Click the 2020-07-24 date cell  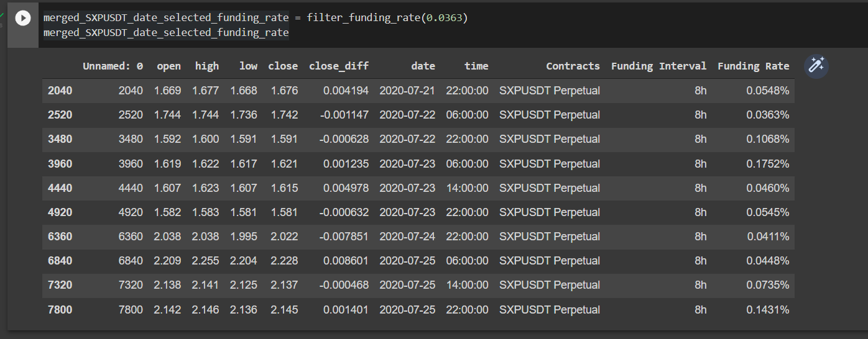407,237
